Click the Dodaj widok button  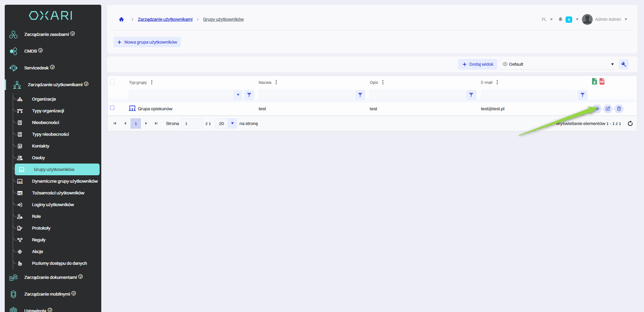coord(478,64)
